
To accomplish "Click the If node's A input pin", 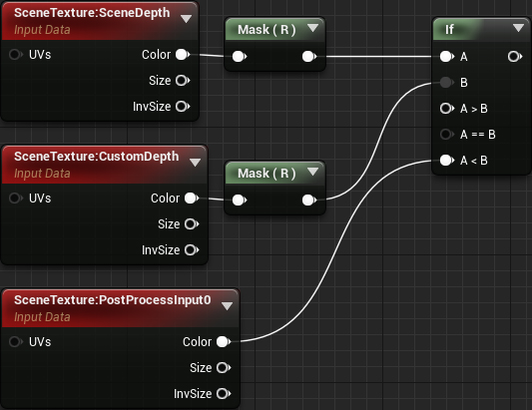I will (447, 56).
